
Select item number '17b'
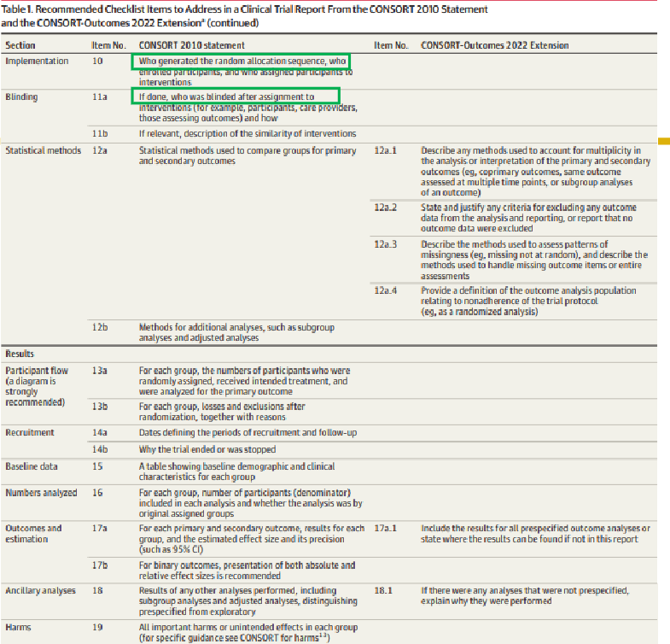100,565
